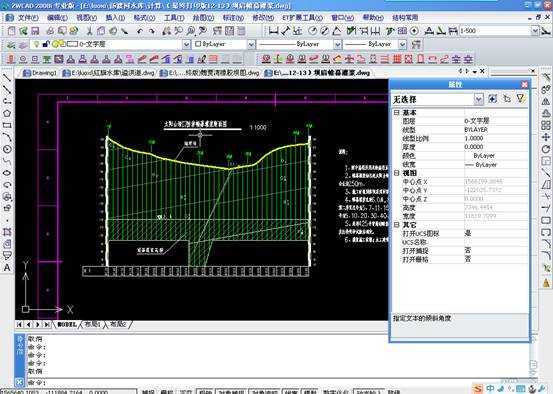Toggle 正交 (ortho) in status bar
The width and height of the screenshot is (553, 394).
point(186,392)
